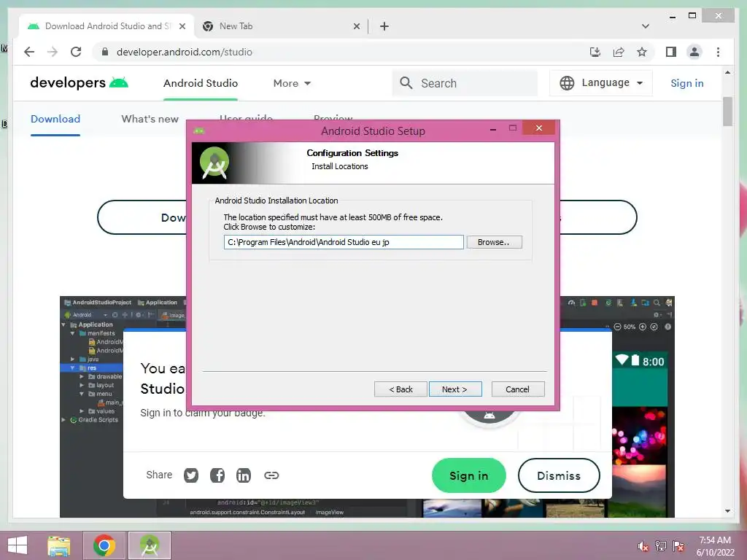
Task: Open the tab search chevron
Action: [646, 26]
